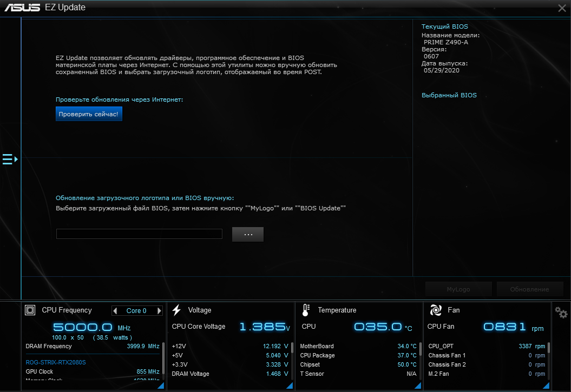Click the CPU_OPT '3387 rpm' value
Viewport: 571px width, 392px height.
[532, 346]
